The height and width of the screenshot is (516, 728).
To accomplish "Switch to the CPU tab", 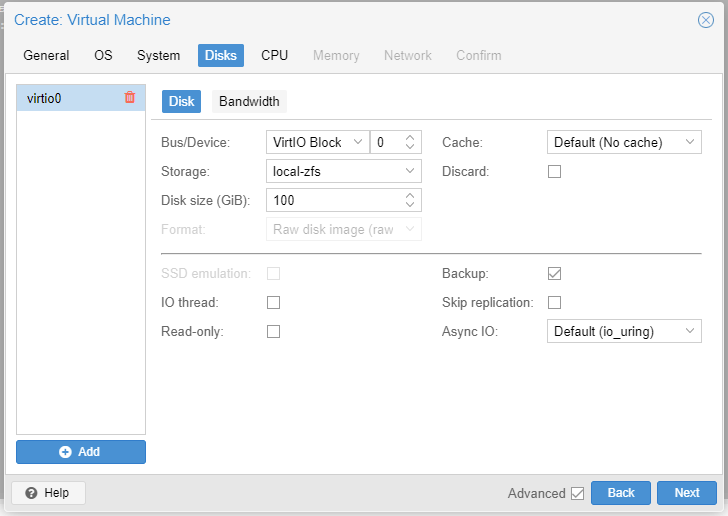I will coord(274,55).
